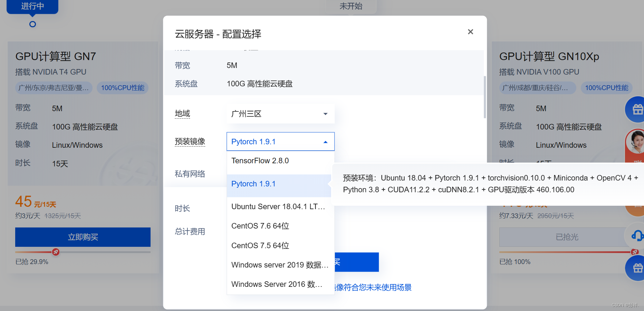Click the 广州/东京/弗吉尼亚 region tag on GN7

[x=54, y=88]
